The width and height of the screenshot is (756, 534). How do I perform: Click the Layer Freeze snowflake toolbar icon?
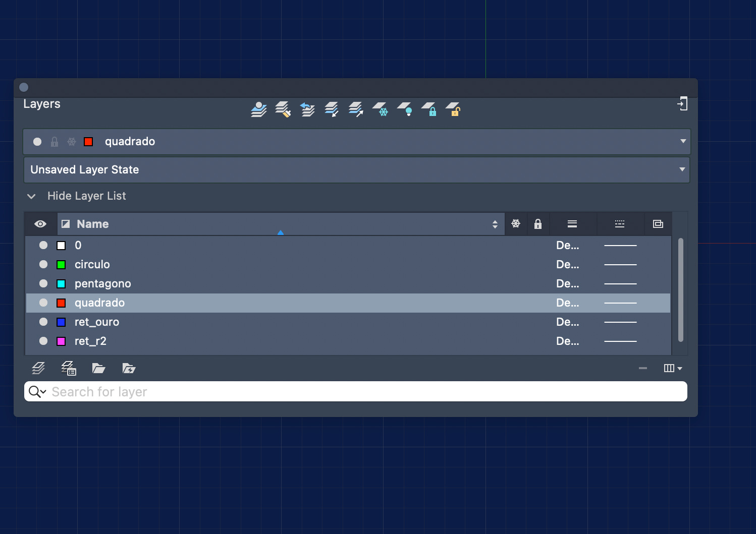tap(380, 109)
